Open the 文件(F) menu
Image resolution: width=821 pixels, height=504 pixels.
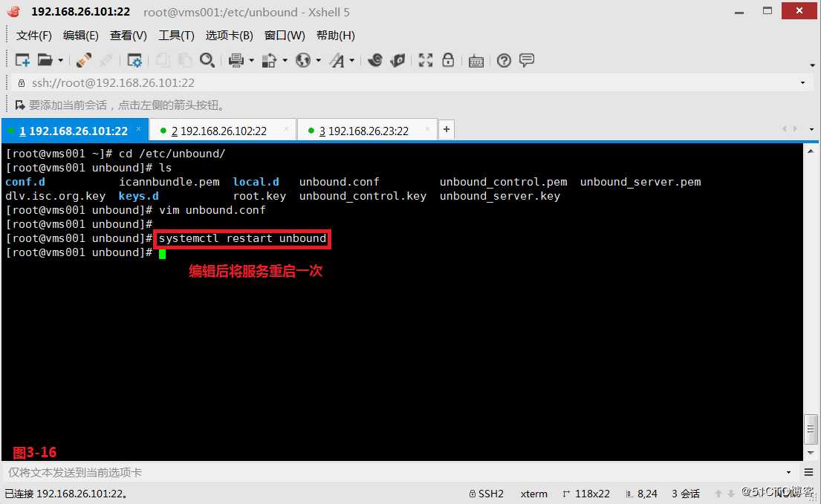(33, 36)
